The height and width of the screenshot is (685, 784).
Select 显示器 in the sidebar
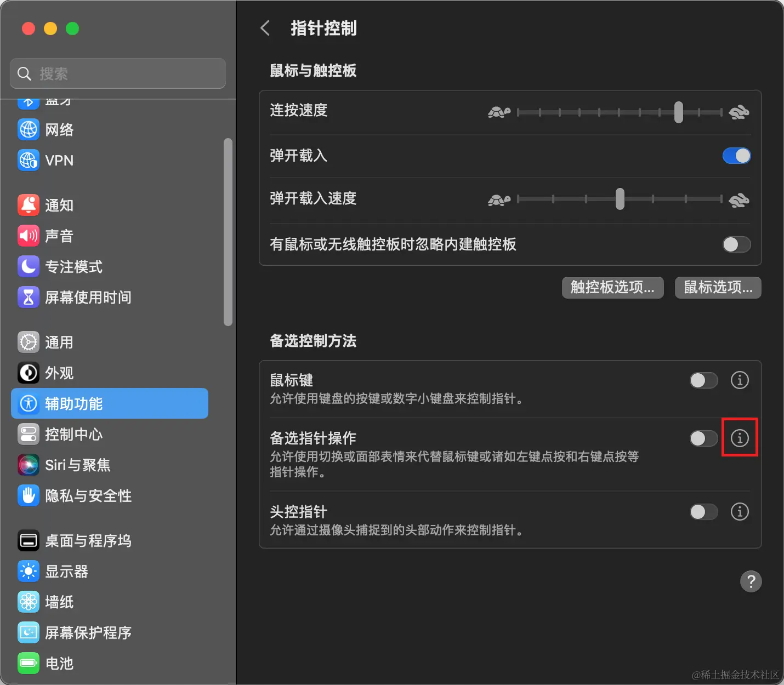(x=110, y=572)
